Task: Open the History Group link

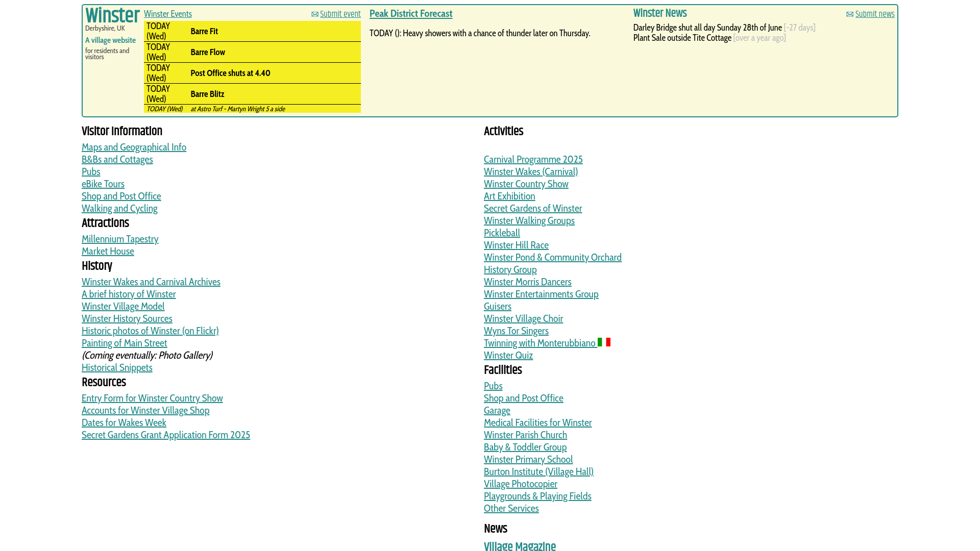Action: tap(510, 269)
